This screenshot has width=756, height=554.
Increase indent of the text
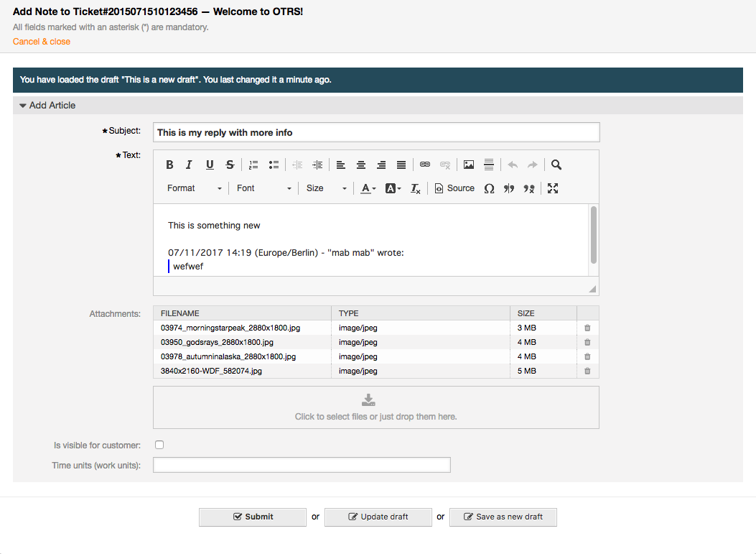click(317, 165)
